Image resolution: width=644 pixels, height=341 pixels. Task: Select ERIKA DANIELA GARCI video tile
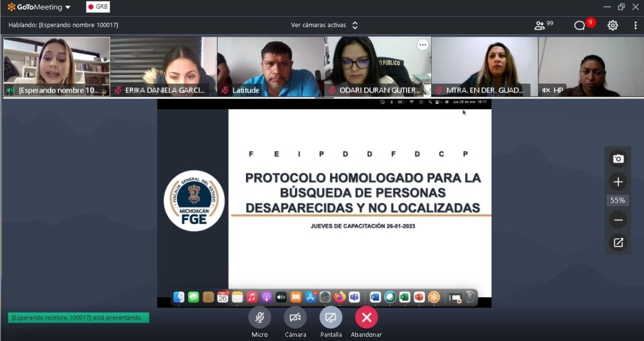click(164, 65)
